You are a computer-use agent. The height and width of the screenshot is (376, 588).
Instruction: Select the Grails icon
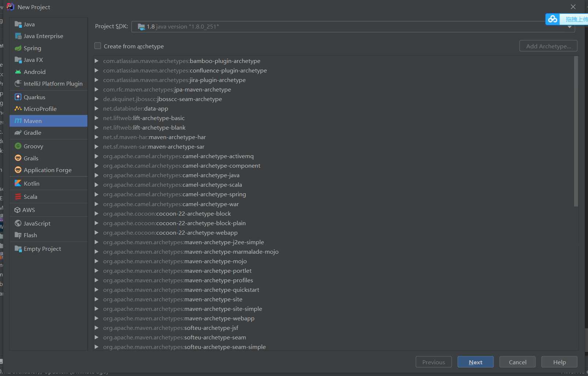(18, 158)
